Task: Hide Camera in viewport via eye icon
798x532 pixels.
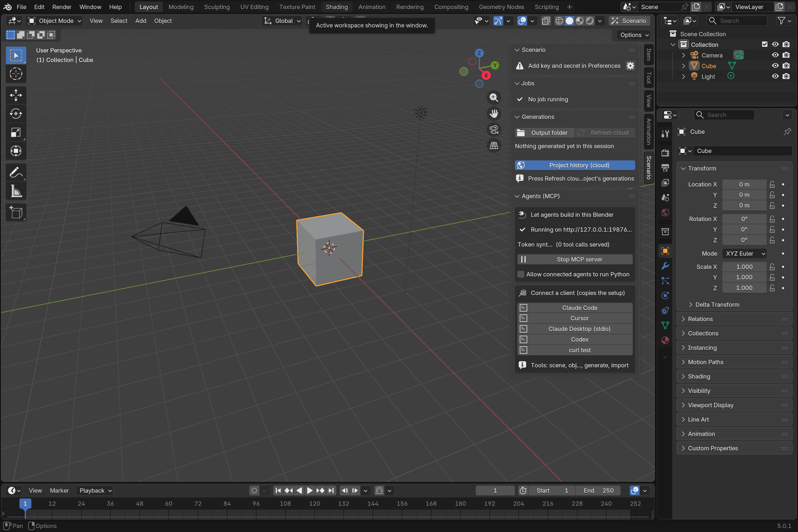Action: [x=775, y=55]
